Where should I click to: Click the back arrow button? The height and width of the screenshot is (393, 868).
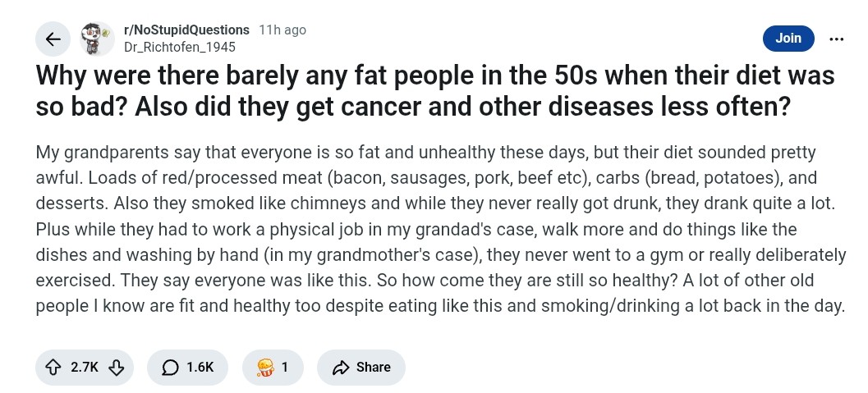tap(53, 39)
